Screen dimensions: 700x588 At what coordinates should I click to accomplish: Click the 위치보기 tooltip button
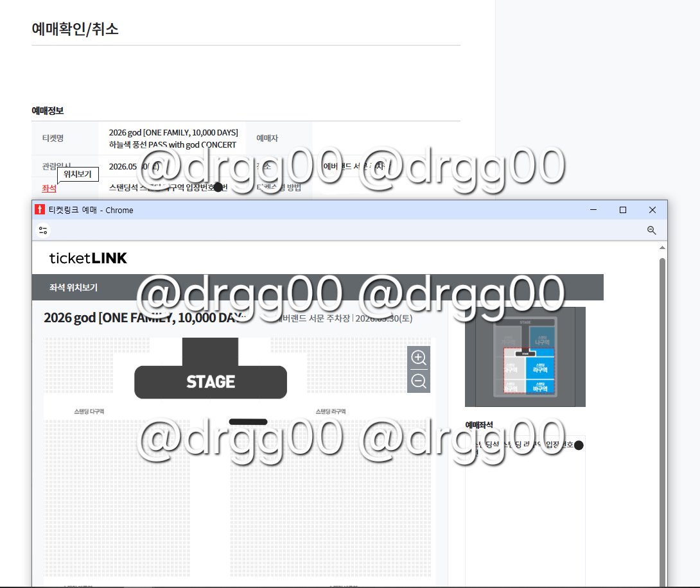coord(78,174)
